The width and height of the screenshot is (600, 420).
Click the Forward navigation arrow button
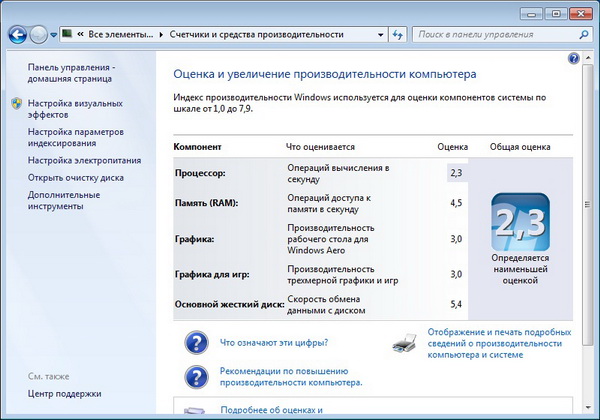click(x=39, y=34)
